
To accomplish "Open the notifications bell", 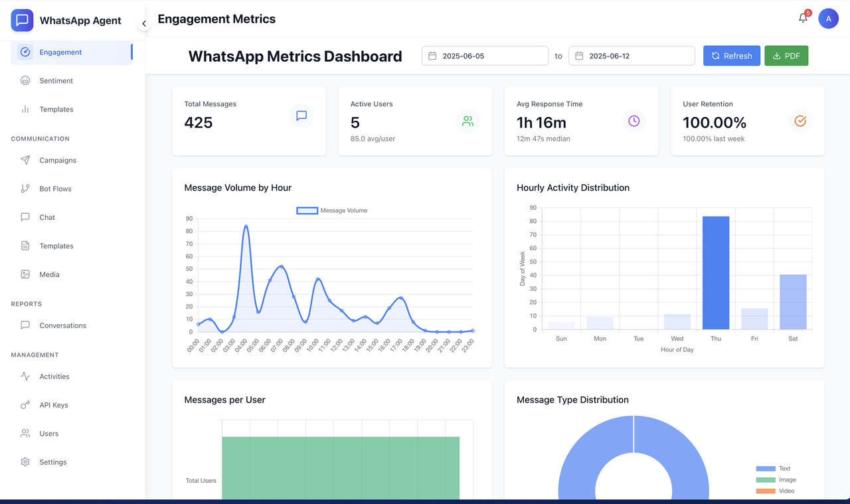I will (x=803, y=19).
